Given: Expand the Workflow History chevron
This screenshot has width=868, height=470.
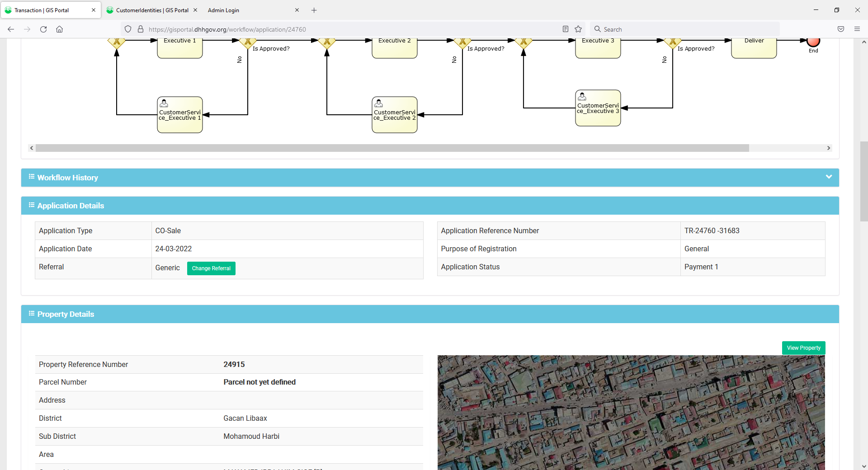Looking at the screenshot, I should point(829,177).
